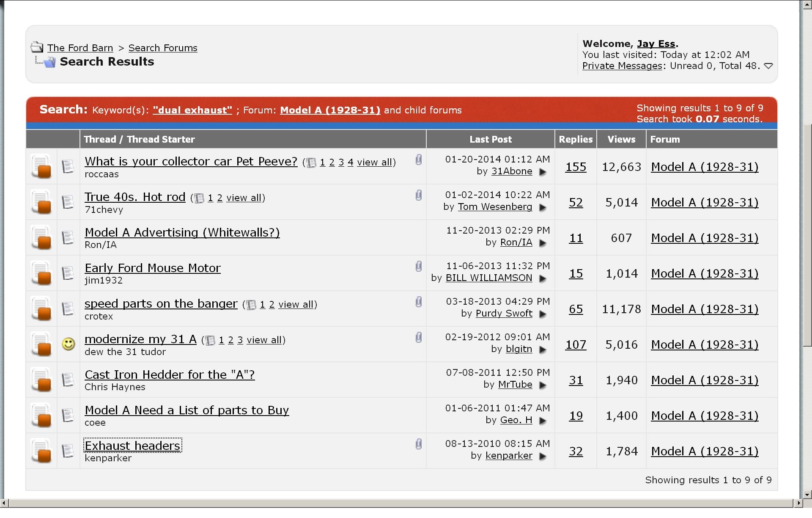Sort by Thread Starter column header

click(x=161, y=139)
